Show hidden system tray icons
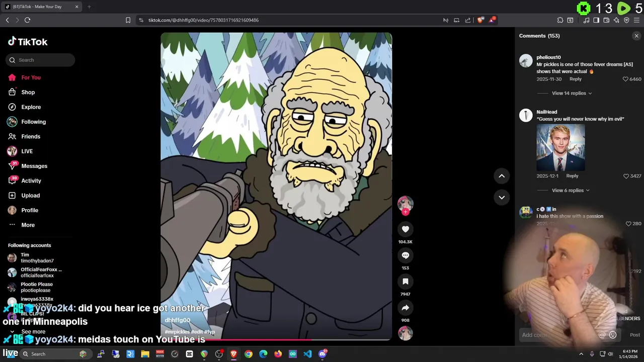Viewport: 644px width, 362px height. [581, 354]
